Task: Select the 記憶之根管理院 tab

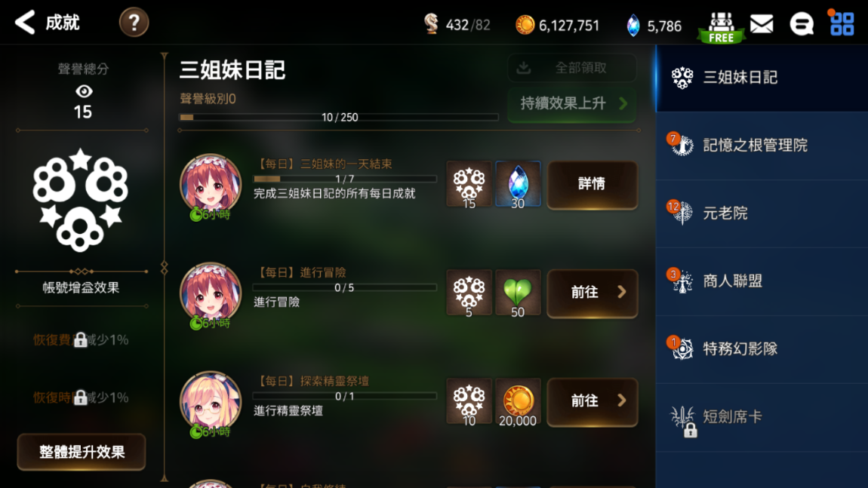Action: click(762, 146)
